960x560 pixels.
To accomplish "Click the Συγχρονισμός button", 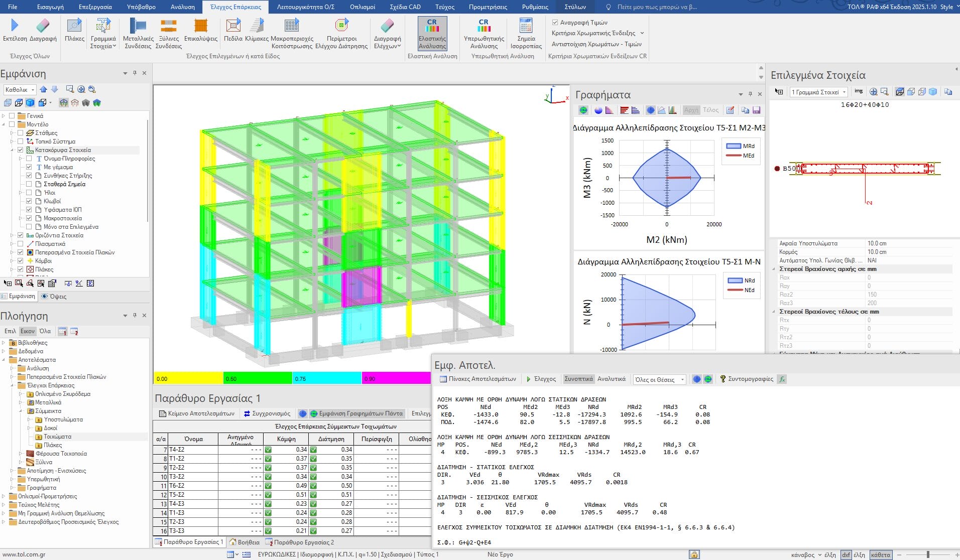I will tap(267, 413).
